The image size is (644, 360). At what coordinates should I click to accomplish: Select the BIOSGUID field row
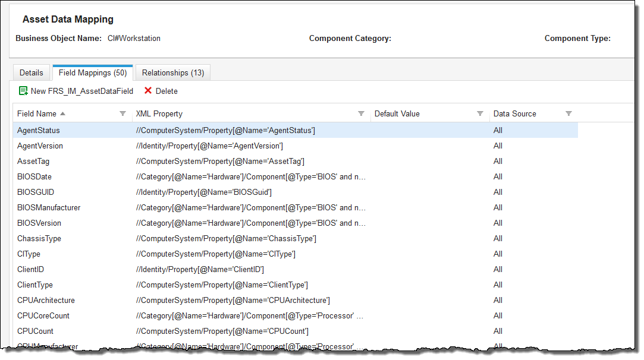tap(36, 192)
